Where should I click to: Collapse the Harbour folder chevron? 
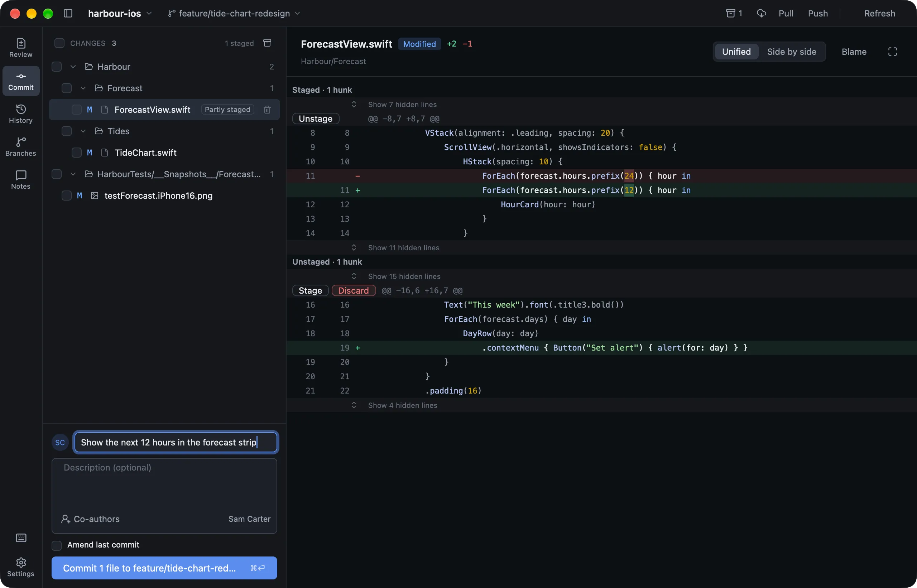pos(73,67)
